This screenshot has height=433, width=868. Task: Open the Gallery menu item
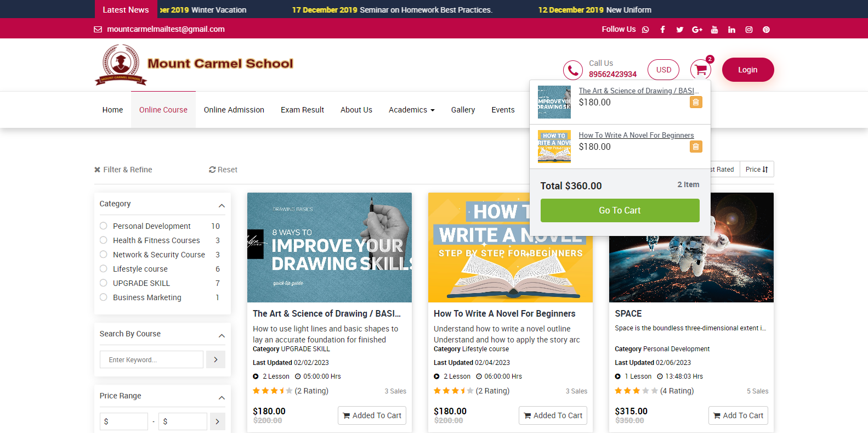tap(463, 110)
